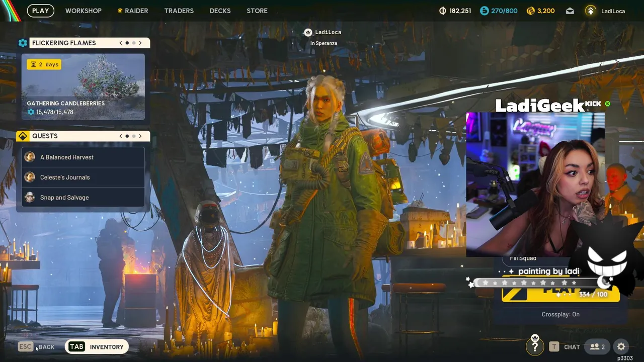Open the Snap and Salvage quest
644x362 pixels.
pyautogui.click(x=83, y=198)
